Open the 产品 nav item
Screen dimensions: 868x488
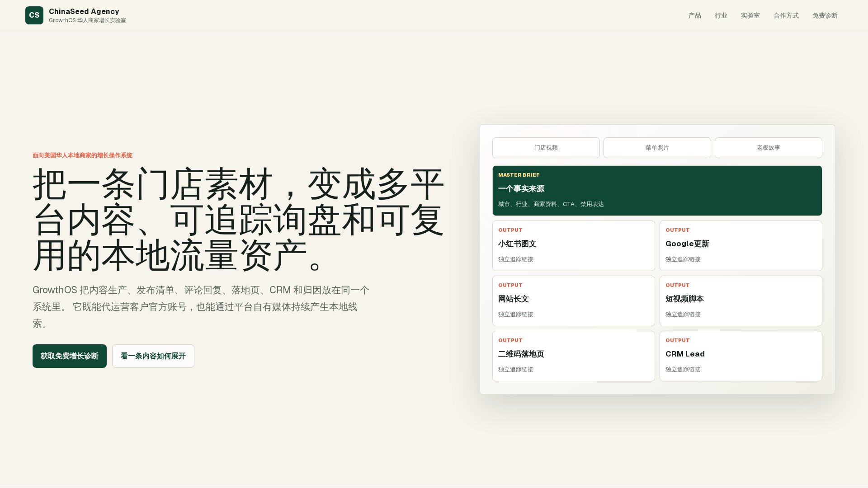[695, 16]
